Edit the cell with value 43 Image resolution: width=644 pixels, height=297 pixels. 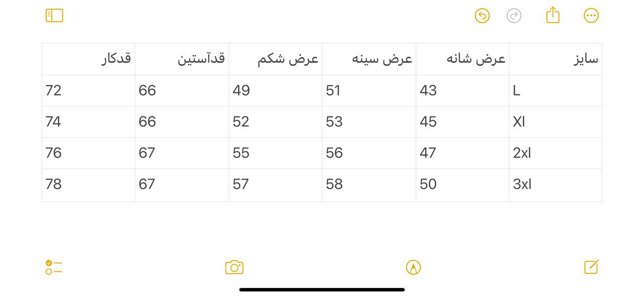coord(462,91)
